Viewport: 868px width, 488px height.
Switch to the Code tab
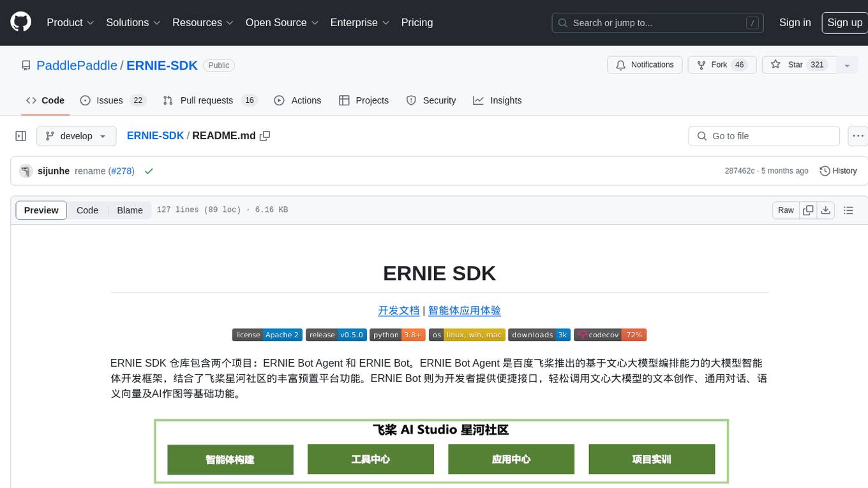coord(45,100)
